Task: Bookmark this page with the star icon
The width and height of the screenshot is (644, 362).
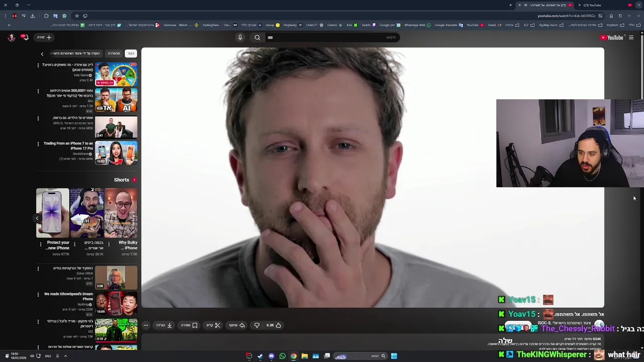Action: pyautogui.click(x=76, y=16)
